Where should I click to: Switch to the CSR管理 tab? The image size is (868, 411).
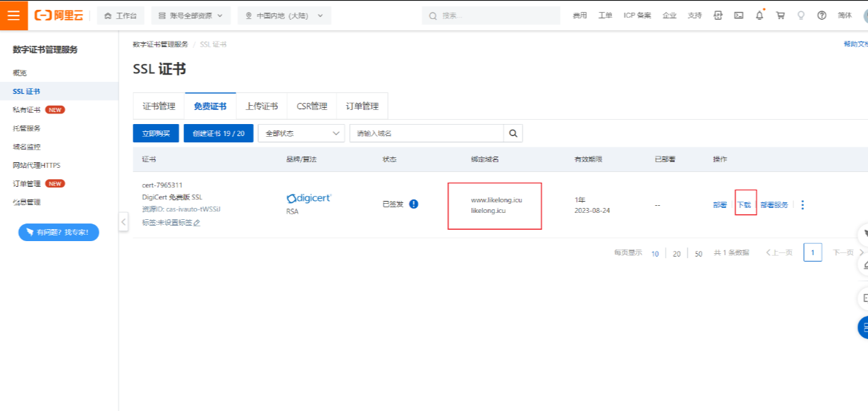pos(312,106)
